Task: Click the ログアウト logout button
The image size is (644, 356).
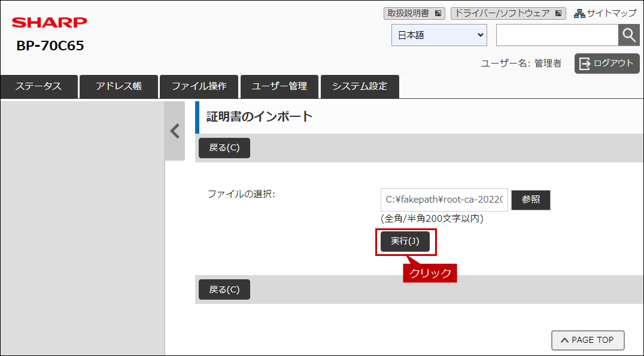Action: coord(607,64)
